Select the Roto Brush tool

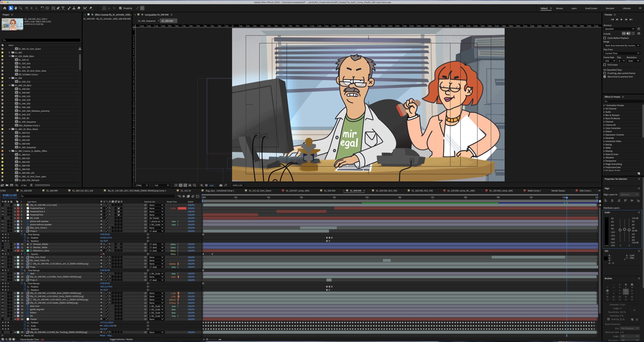click(x=85, y=8)
